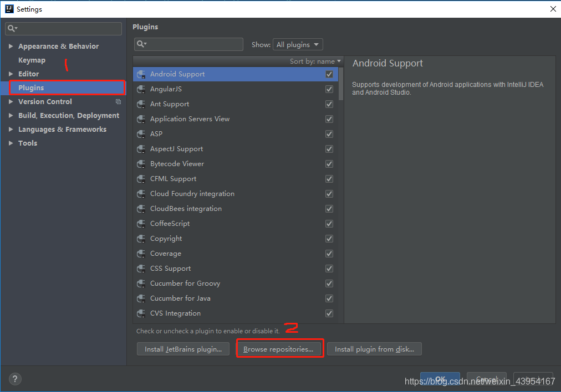Image resolution: width=561 pixels, height=392 pixels.
Task: Open the Tools settings category
Action: point(28,143)
